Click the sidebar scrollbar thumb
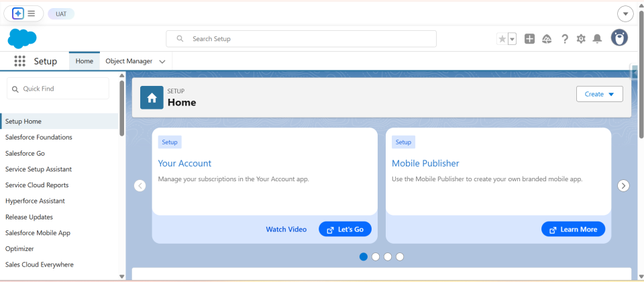This screenshot has width=644, height=282. (x=121, y=108)
